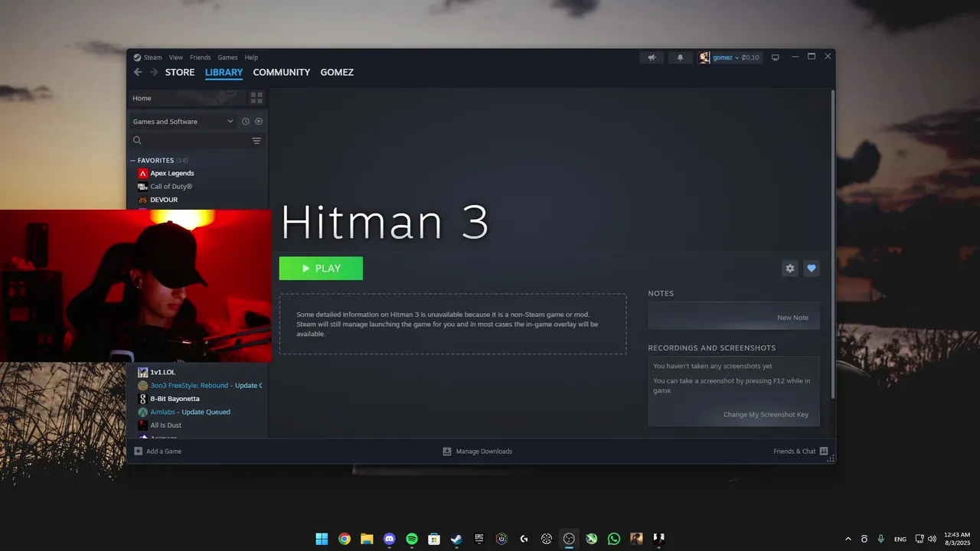This screenshot has height=551, width=980.
Task: Go to the COMMUNITY tab
Action: [281, 73]
